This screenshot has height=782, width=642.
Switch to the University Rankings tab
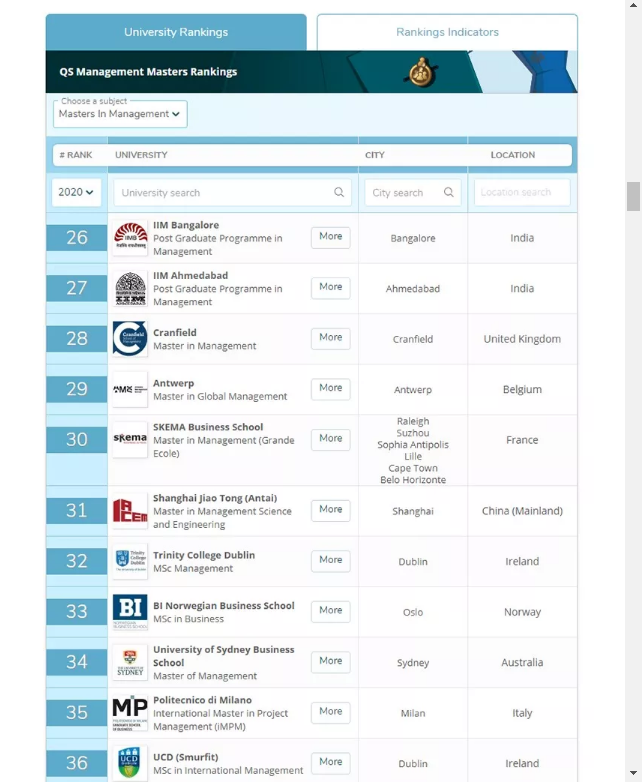176,32
